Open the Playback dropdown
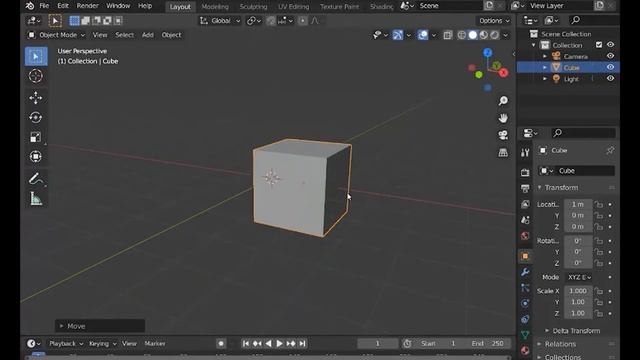The width and height of the screenshot is (640, 360). [x=66, y=344]
